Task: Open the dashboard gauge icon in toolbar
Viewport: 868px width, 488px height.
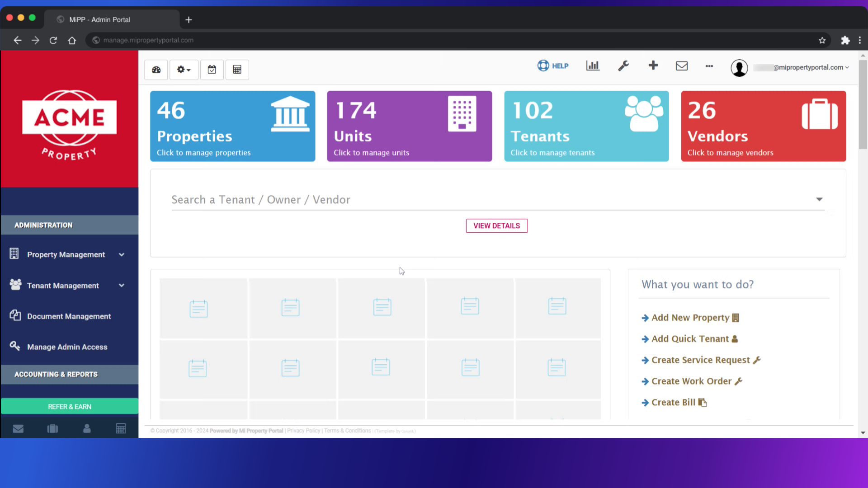Action: (x=156, y=70)
